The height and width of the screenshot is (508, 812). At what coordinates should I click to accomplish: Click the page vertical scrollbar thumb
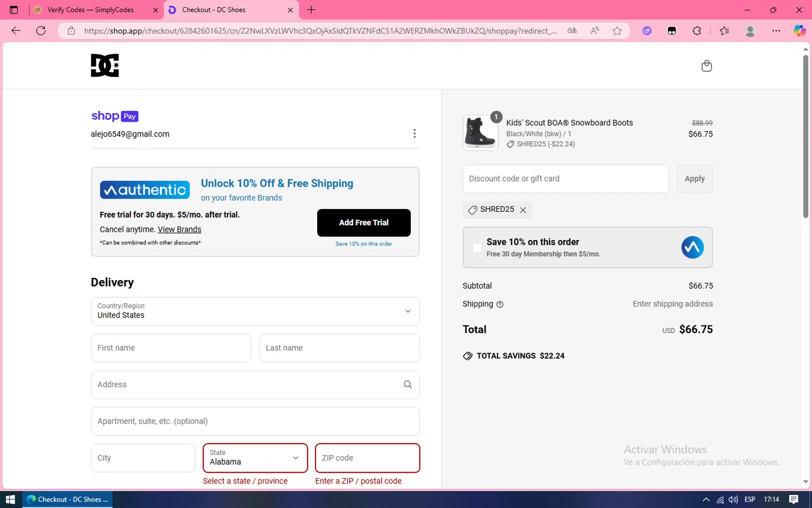click(x=806, y=135)
